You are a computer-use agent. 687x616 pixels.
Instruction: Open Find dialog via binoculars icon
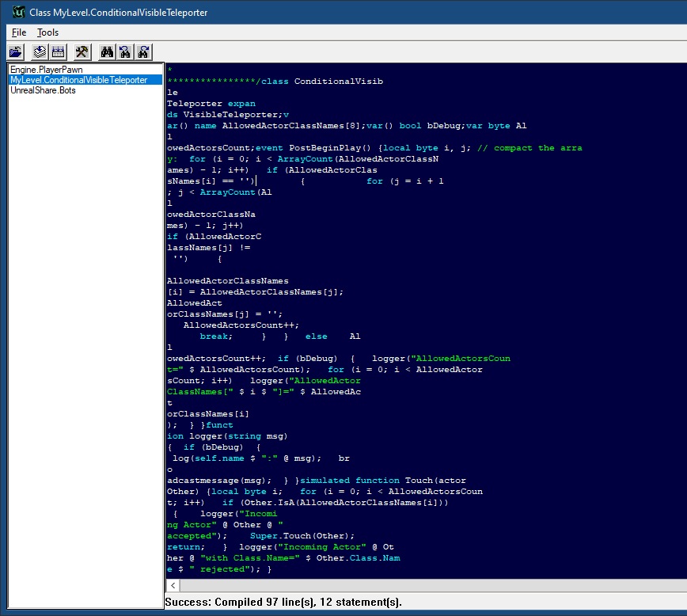point(106,51)
